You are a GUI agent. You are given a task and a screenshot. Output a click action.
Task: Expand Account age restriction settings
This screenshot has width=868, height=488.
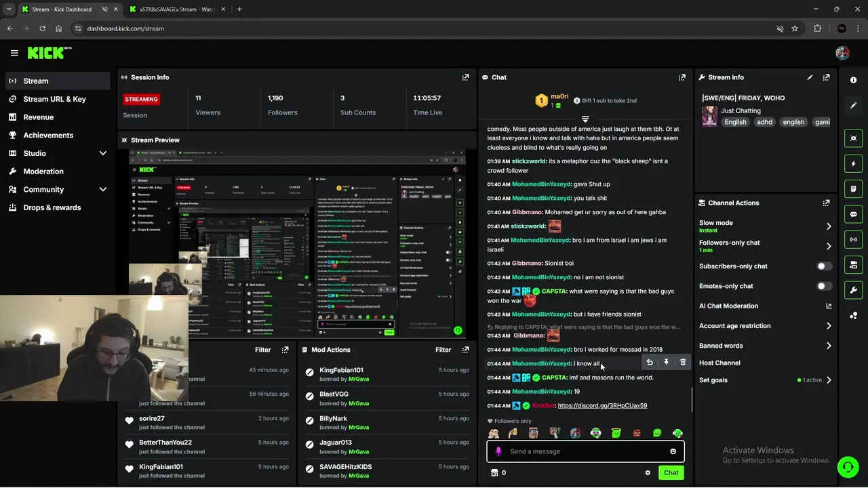tap(829, 326)
